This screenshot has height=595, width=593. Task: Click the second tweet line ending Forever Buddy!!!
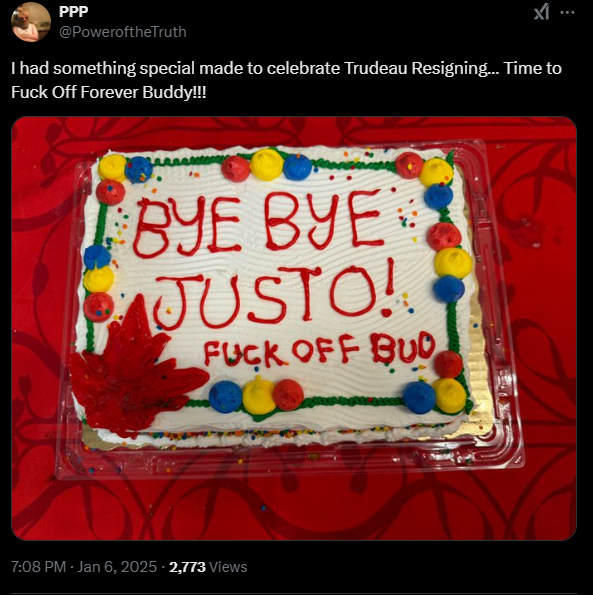pyautogui.click(x=109, y=92)
